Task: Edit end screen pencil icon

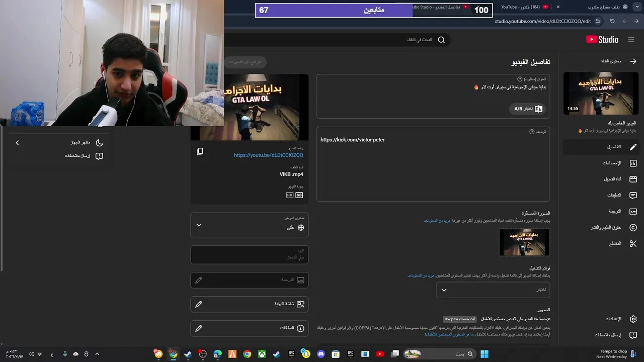Action: click(x=199, y=304)
